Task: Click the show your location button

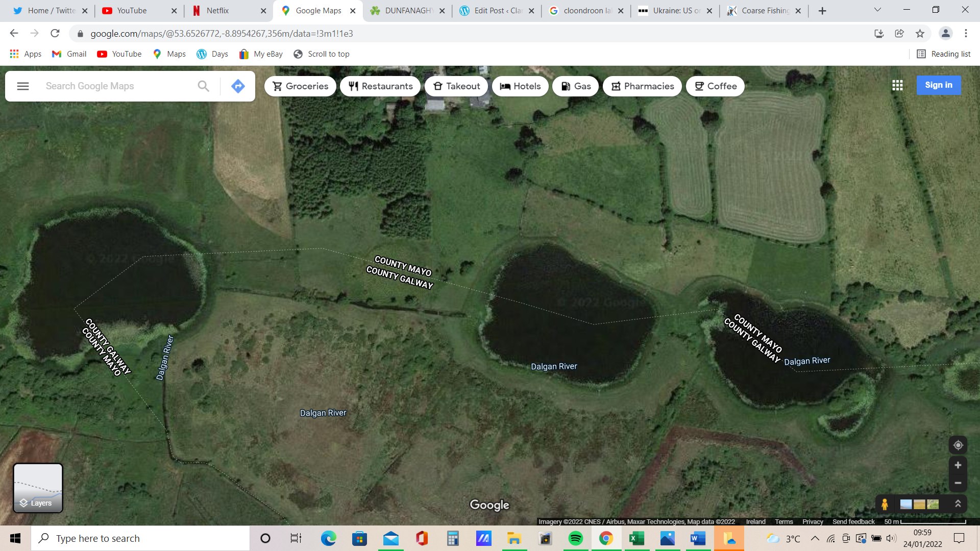Action: pyautogui.click(x=958, y=445)
